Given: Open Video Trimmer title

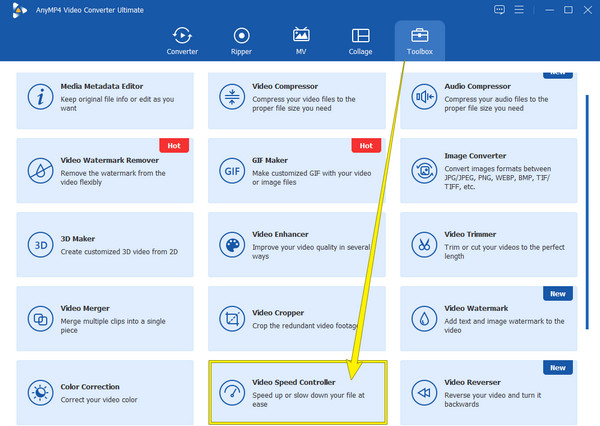Looking at the screenshot, I should pos(470,234).
